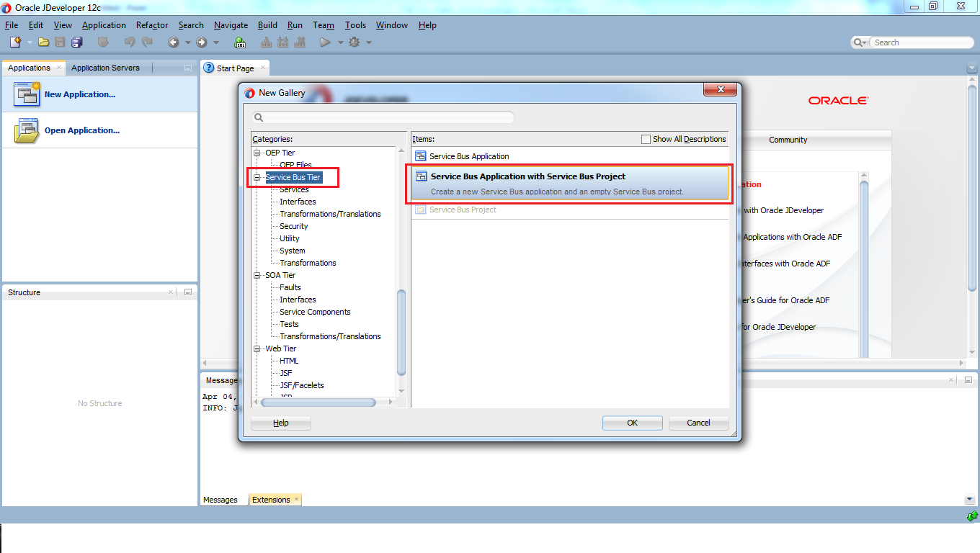980x553 pixels.
Task: Select the Service Bus Application item
Action: [x=570, y=156]
